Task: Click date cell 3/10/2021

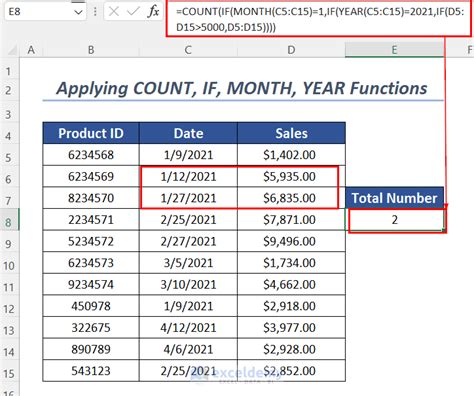Action: pos(188,284)
